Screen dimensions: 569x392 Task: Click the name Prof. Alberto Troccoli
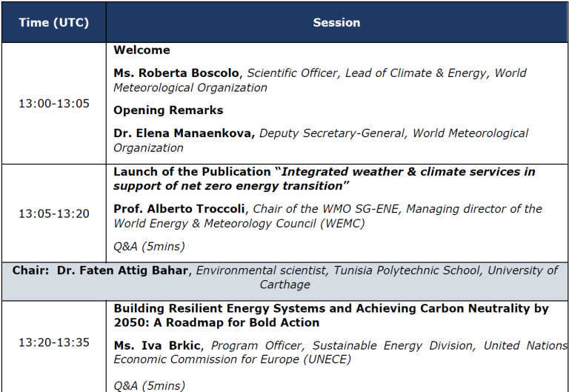click(x=180, y=209)
